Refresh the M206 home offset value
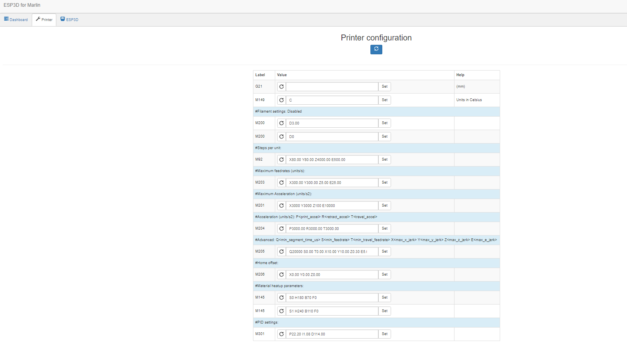Screen dimensions: 627x364 coord(282,274)
